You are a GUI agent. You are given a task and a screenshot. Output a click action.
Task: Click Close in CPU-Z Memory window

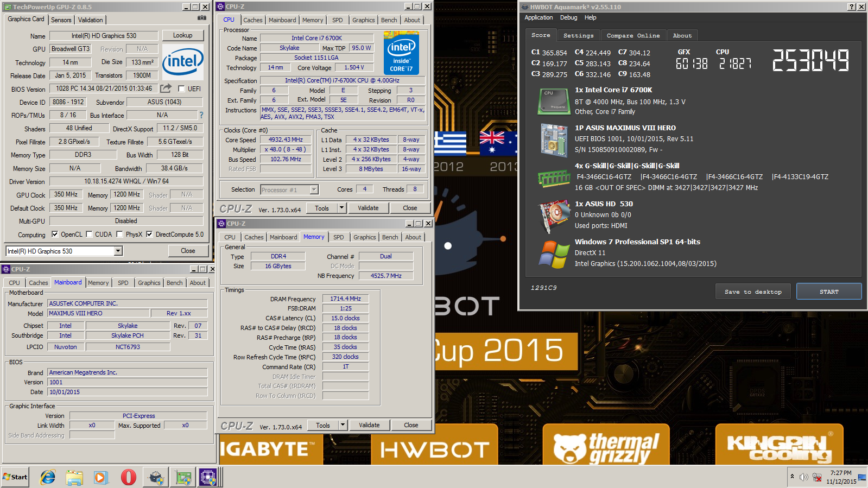click(x=411, y=425)
